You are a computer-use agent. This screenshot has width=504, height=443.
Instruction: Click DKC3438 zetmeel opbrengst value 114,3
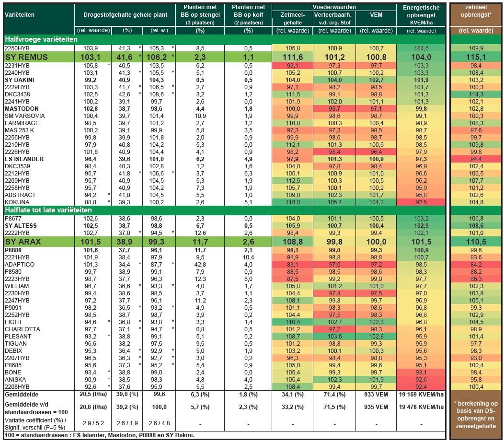click(476, 94)
